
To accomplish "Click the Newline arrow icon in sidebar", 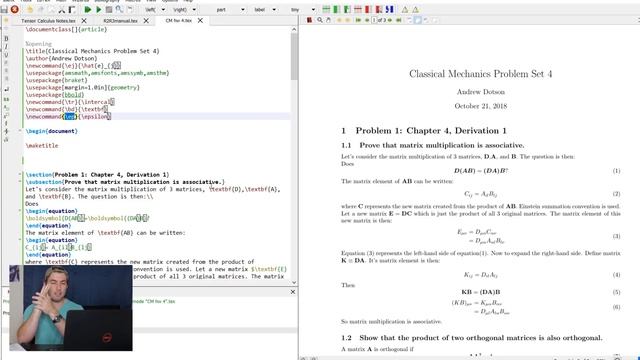I will (x=6, y=89).
